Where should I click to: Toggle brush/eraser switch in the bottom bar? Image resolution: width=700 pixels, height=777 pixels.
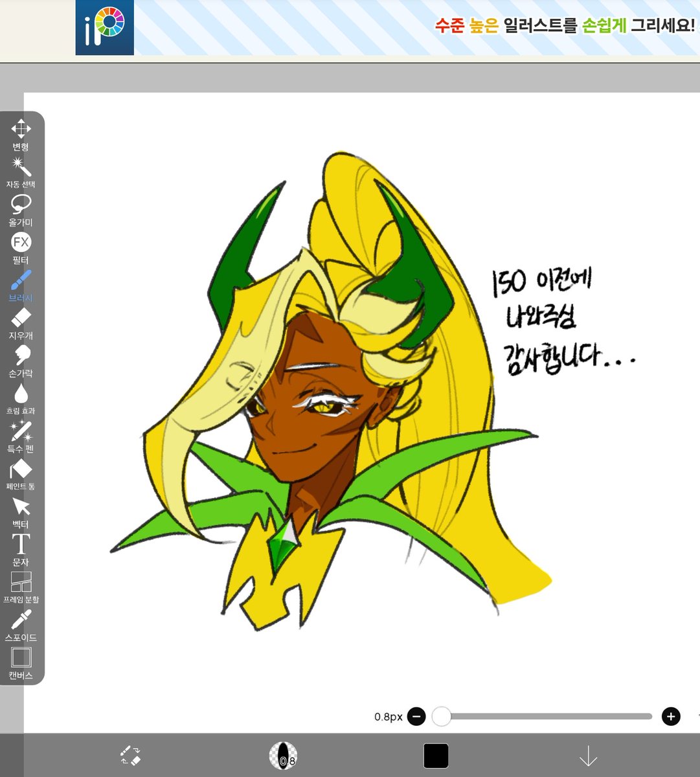pos(130,756)
